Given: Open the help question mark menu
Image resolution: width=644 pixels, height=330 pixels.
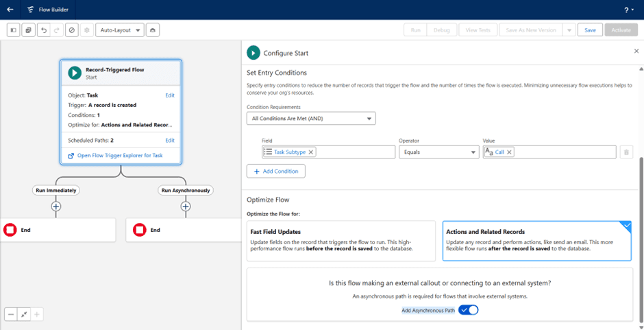Looking at the screenshot, I should [x=629, y=10].
